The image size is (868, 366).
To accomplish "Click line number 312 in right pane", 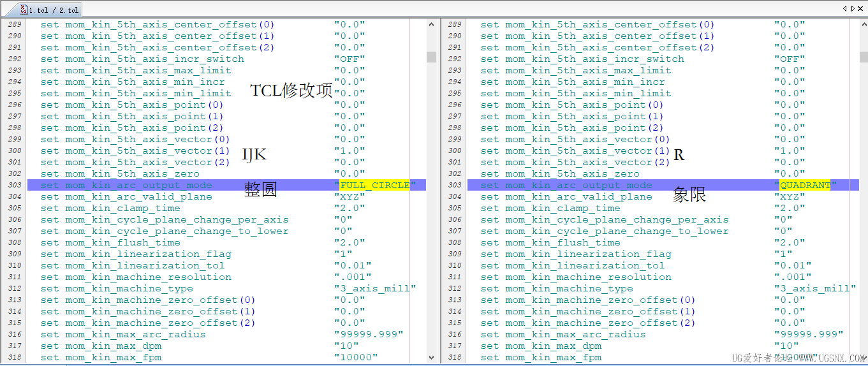I will pyautogui.click(x=455, y=289).
